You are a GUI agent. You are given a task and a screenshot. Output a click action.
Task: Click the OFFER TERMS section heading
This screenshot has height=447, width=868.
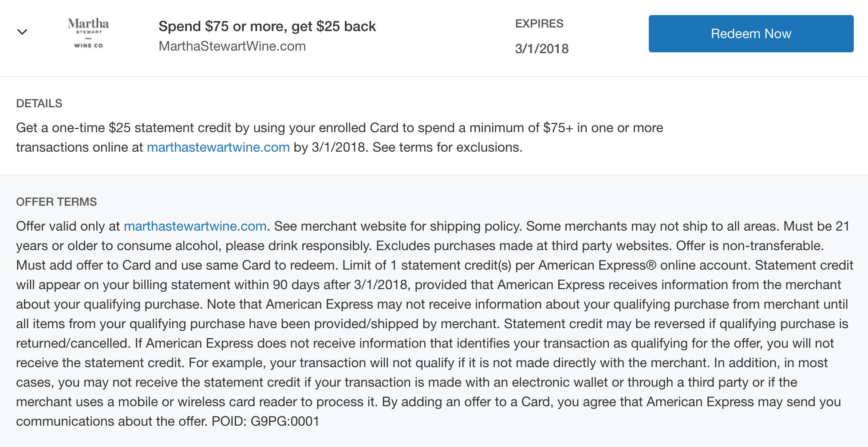[x=56, y=202]
